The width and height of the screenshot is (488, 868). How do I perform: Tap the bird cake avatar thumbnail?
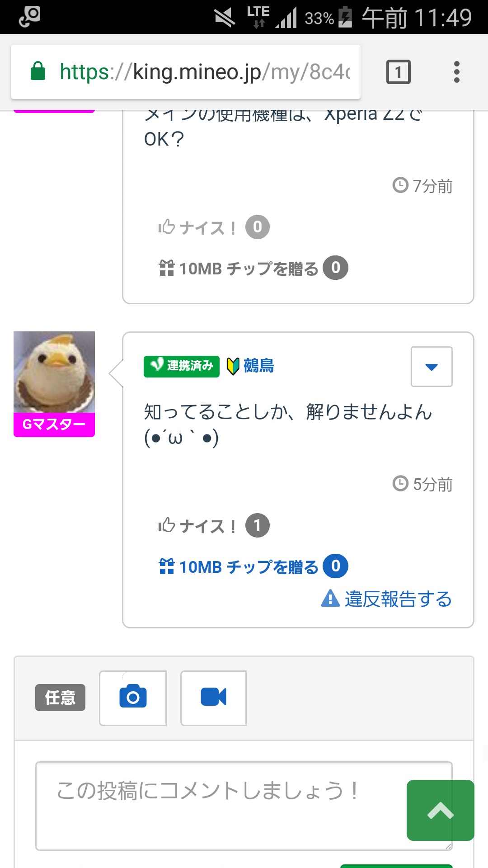click(54, 372)
